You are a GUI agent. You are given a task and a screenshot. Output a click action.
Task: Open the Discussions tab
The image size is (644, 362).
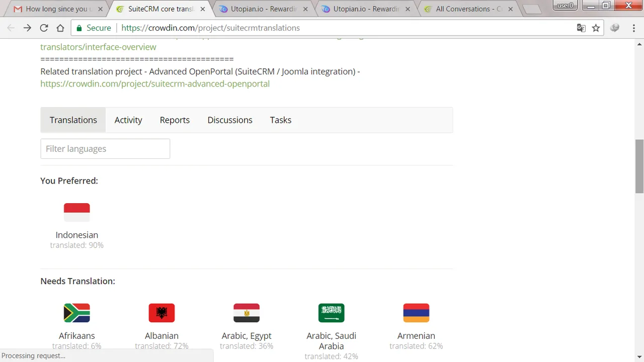[230, 120]
